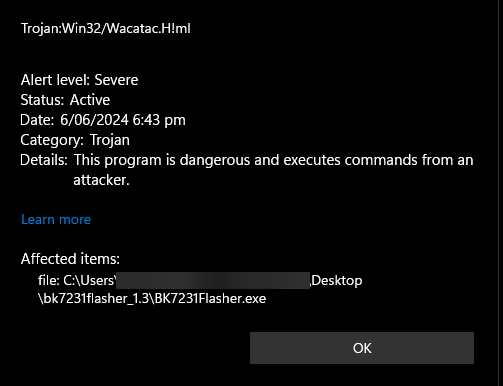Viewport: 503px width, 386px height.
Task: Click the 6/06/2024 6:43 pm timestamp
Action: pos(123,120)
